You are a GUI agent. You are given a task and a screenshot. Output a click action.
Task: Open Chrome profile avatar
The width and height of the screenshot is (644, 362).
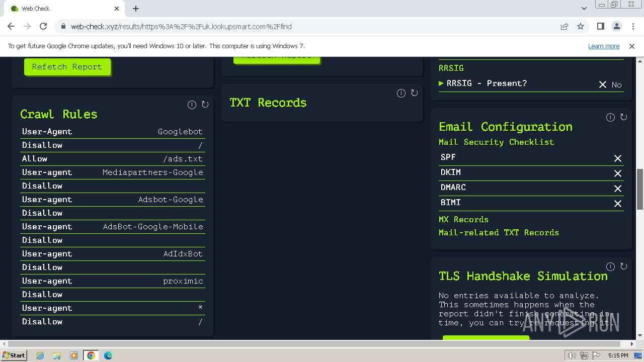(x=616, y=26)
